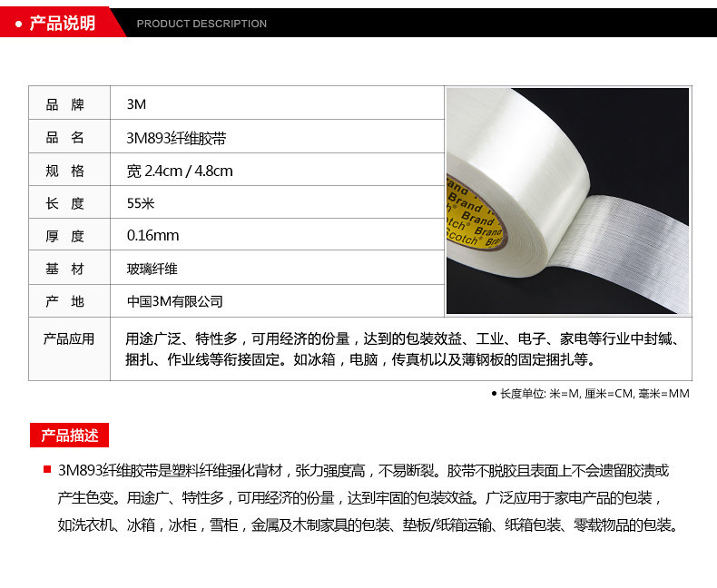Click the origin value 中国3M有限公司

click(x=174, y=301)
